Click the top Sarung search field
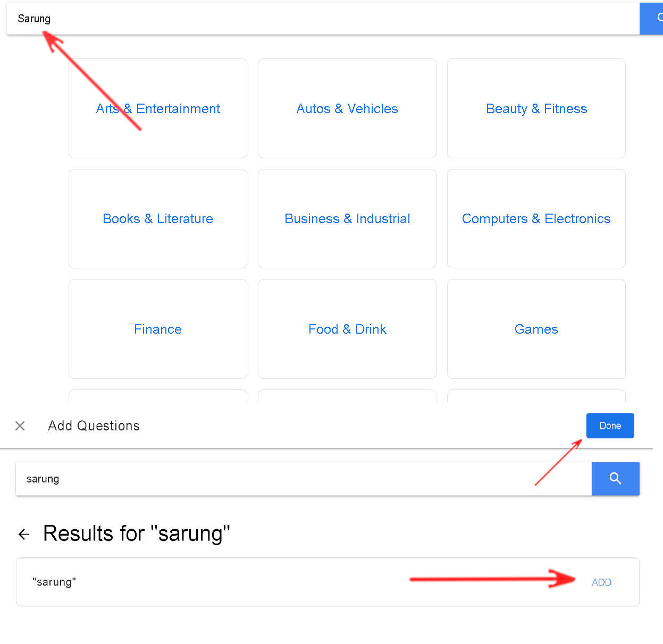This screenshot has height=644, width=663. (323, 19)
